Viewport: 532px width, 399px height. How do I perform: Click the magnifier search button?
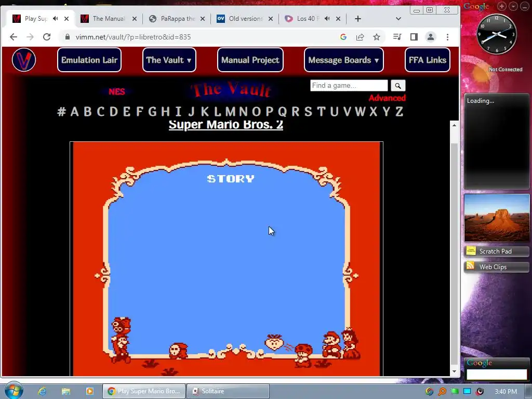[x=398, y=86]
